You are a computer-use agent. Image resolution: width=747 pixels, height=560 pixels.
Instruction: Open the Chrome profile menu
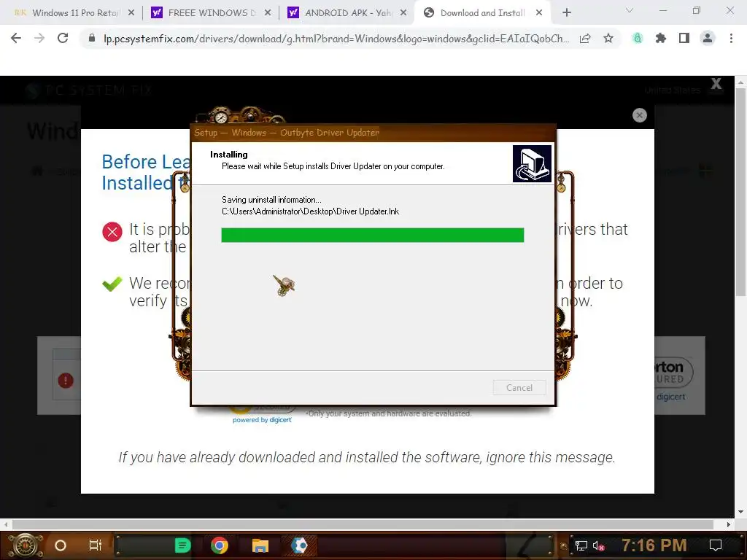point(708,39)
